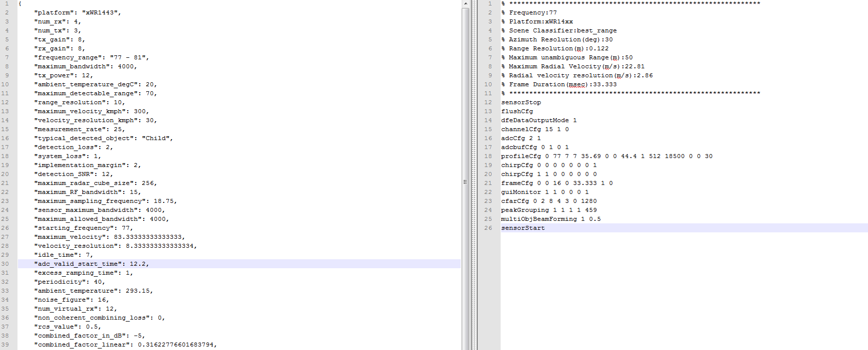Click the "combined_factor_linear" value line
Screen dimensions: 868x350
(x=125, y=345)
